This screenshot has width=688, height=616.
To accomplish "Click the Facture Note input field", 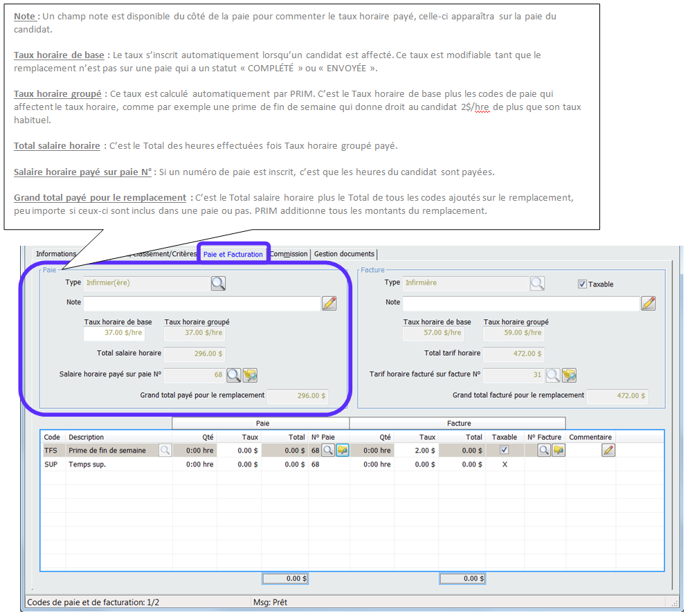I will click(x=520, y=303).
